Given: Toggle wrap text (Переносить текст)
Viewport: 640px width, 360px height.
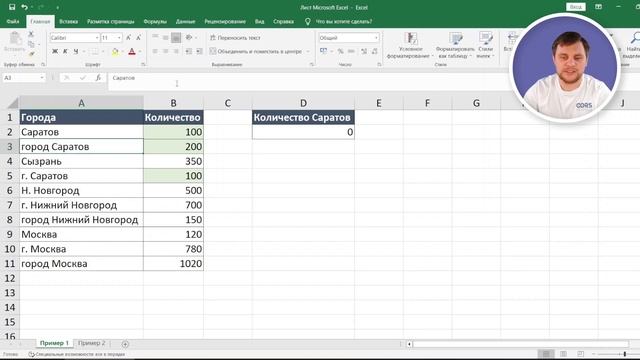Looking at the screenshot, I should point(235,38).
